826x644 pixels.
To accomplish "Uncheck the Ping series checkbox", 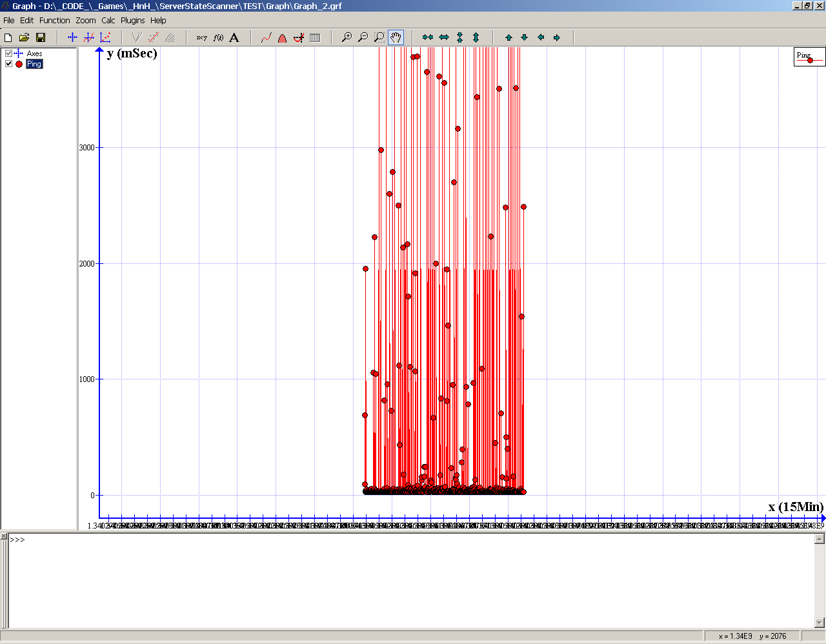I will [x=8, y=64].
